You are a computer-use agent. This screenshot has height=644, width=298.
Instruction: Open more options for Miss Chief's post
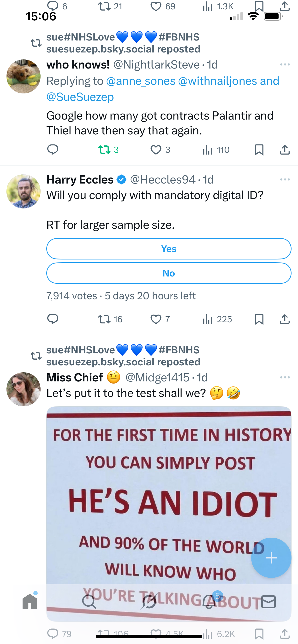click(x=285, y=377)
